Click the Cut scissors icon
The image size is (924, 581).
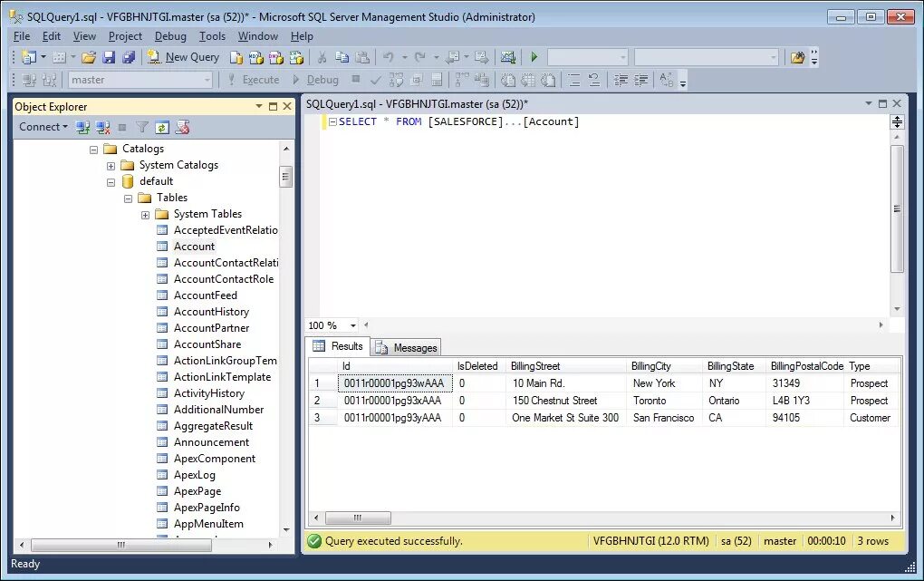click(322, 57)
